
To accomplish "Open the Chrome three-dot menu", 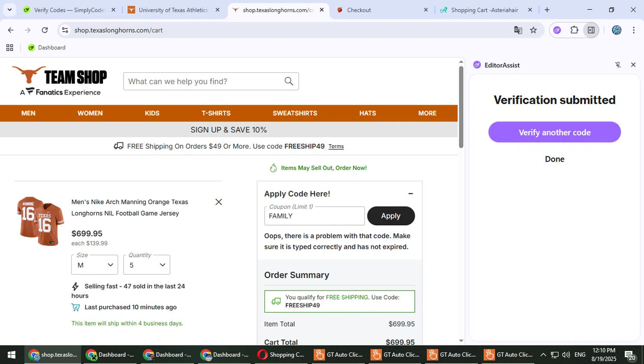I will [634, 30].
